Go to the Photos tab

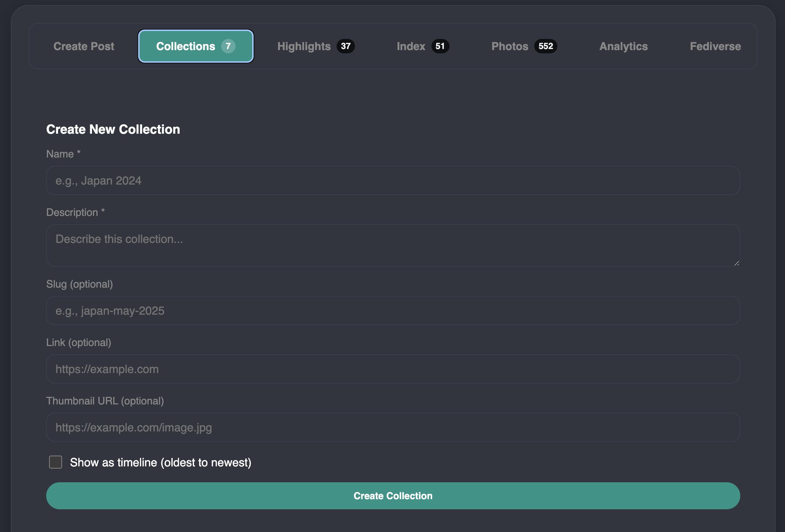coord(509,46)
